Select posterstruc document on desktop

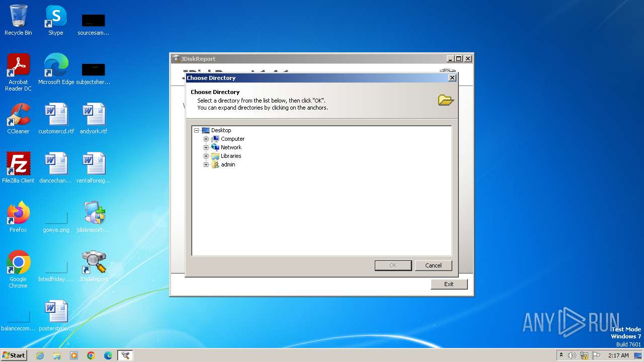(56, 316)
